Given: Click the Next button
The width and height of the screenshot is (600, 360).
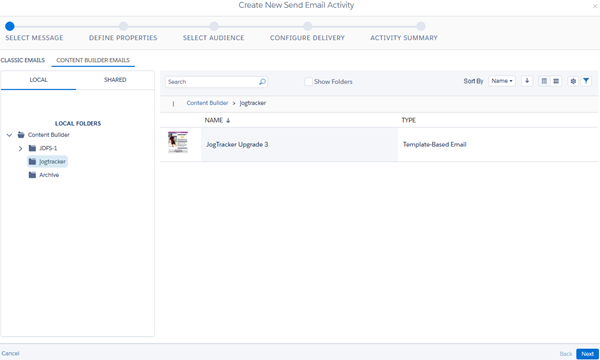Looking at the screenshot, I should 587,354.
